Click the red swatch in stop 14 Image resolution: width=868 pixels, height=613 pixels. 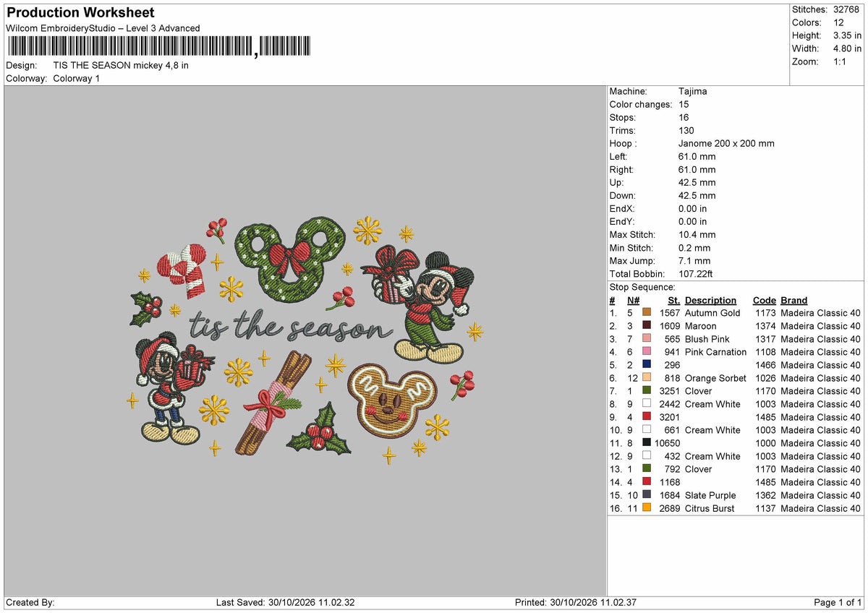pos(647,482)
